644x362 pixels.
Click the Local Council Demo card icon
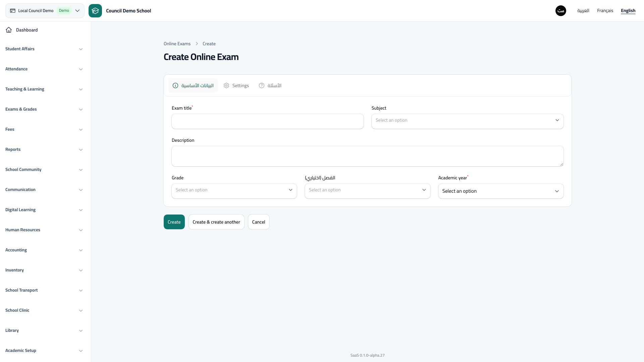(13, 11)
